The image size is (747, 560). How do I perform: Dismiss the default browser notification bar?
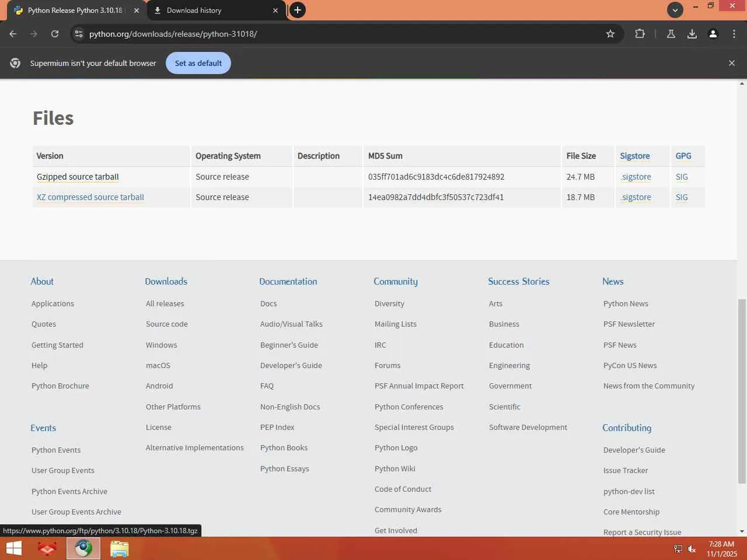(x=732, y=63)
